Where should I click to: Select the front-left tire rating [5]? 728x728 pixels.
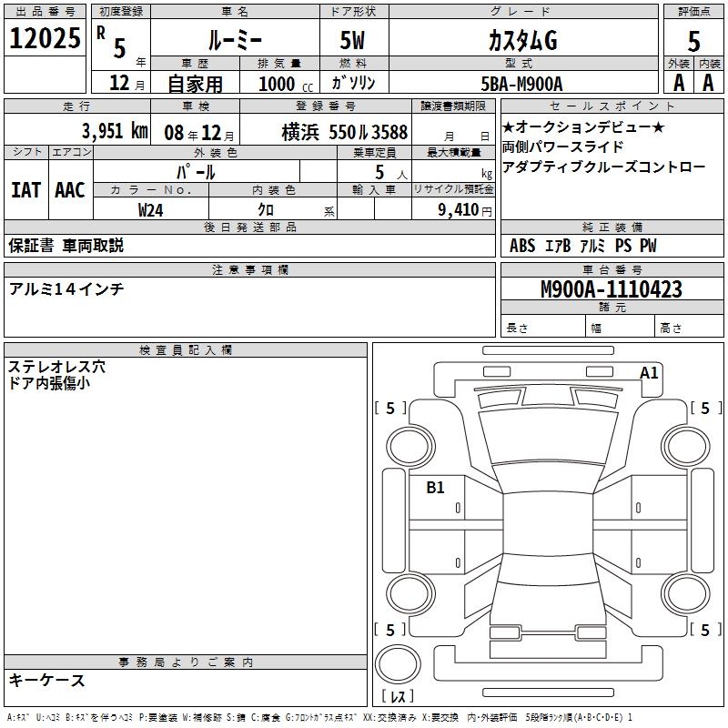pos(390,409)
